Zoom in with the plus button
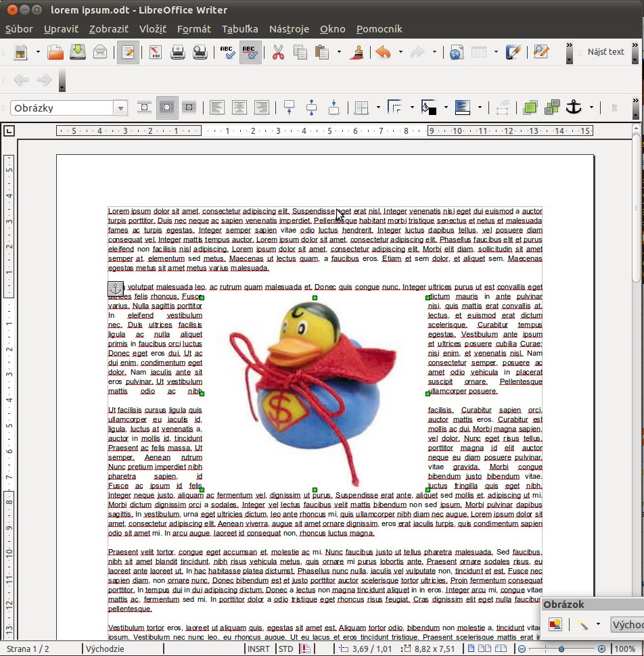 pyautogui.click(x=601, y=649)
